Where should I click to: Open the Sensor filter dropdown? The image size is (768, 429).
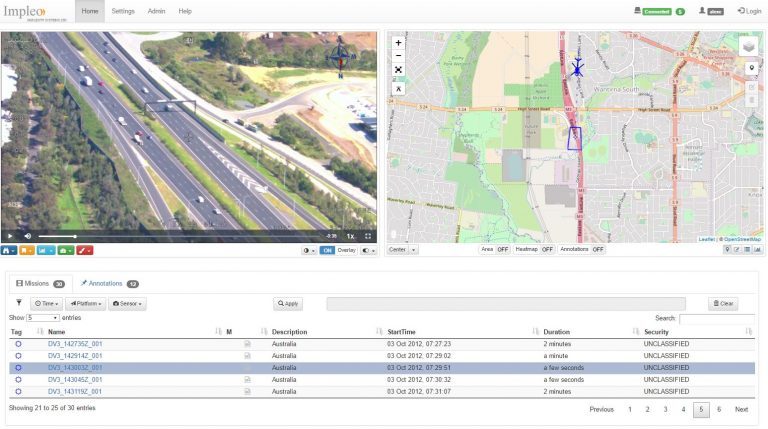127,303
